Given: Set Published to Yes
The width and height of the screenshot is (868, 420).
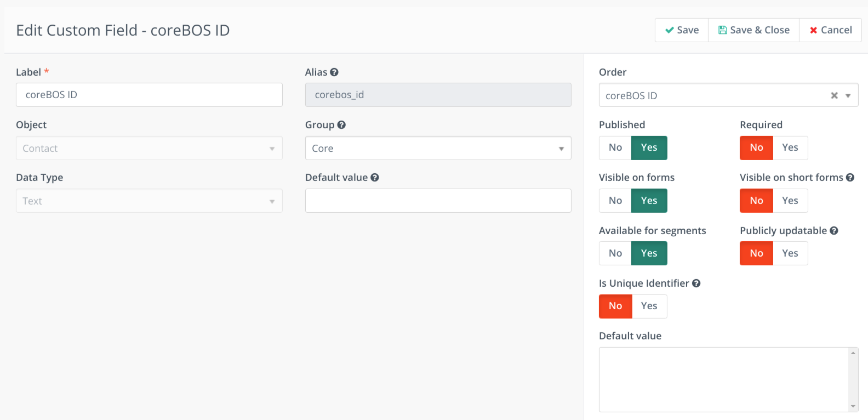Looking at the screenshot, I should [649, 147].
